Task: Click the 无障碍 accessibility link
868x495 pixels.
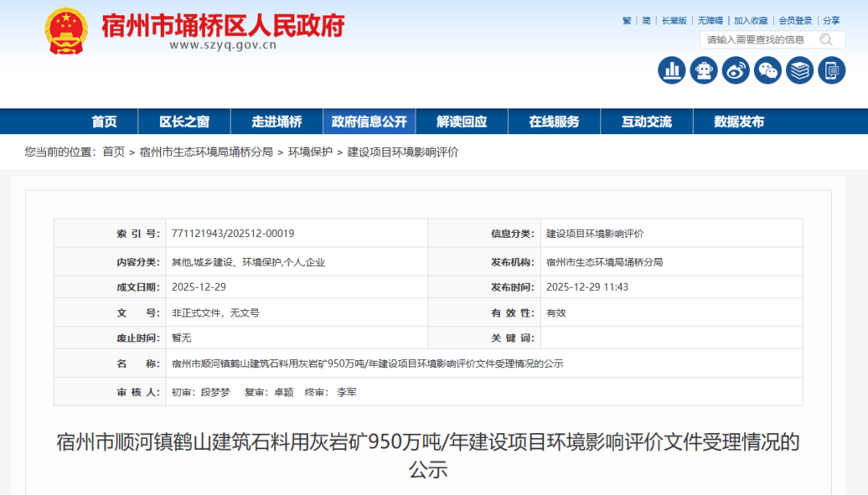Action: click(710, 21)
